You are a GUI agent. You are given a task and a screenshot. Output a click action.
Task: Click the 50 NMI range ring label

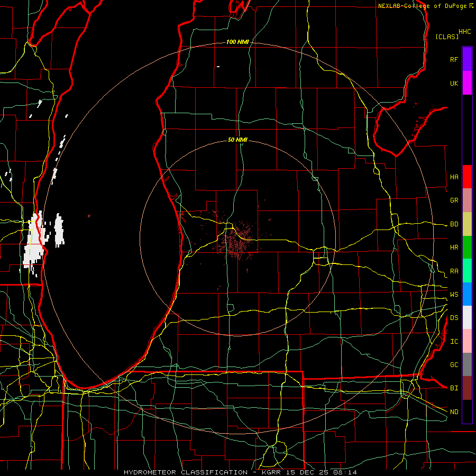[237, 140]
